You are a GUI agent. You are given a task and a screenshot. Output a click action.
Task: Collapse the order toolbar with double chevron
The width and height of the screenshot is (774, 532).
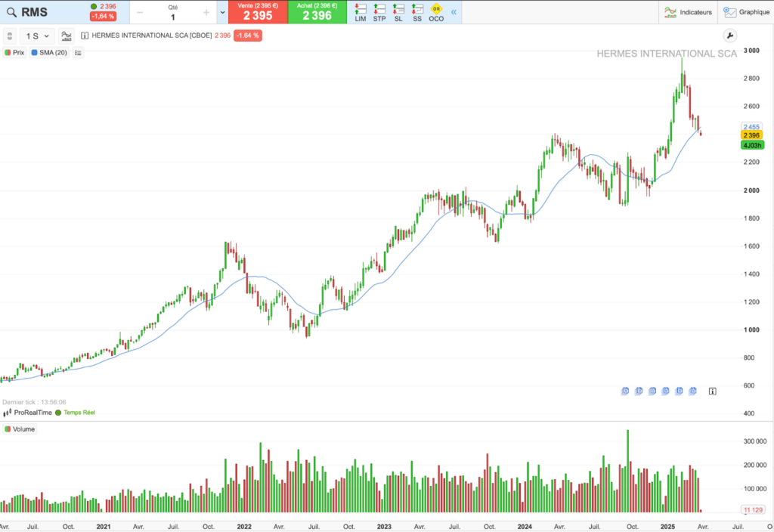[454, 12]
